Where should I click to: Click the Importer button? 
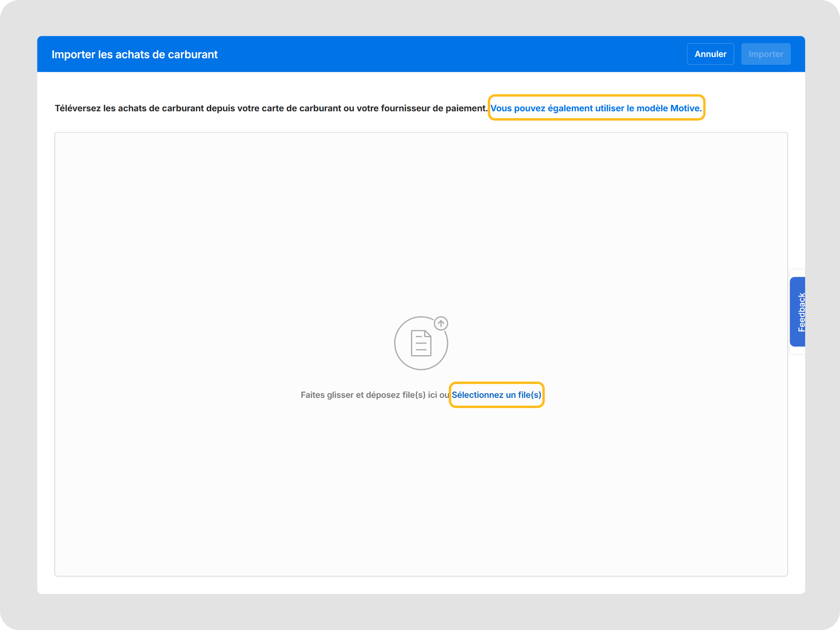coord(766,54)
